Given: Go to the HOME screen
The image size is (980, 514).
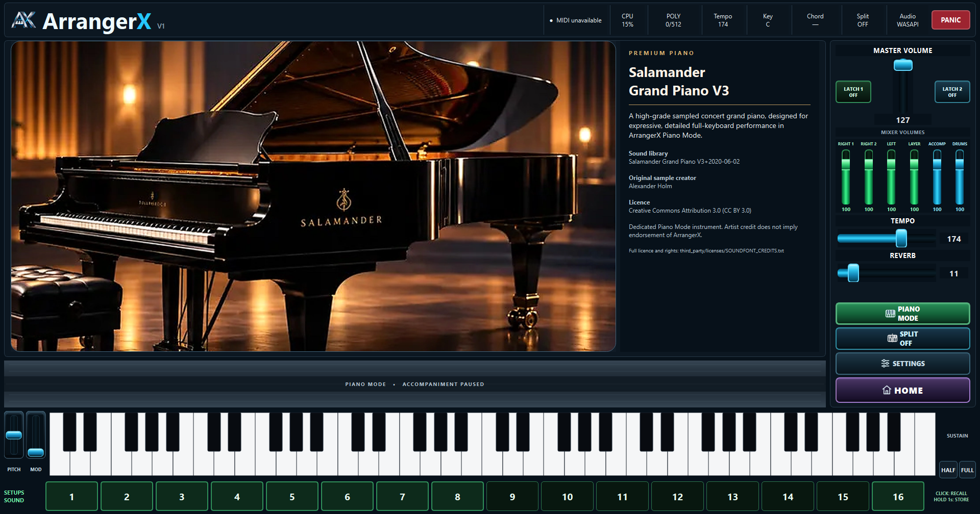Looking at the screenshot, I should [902, 390].
